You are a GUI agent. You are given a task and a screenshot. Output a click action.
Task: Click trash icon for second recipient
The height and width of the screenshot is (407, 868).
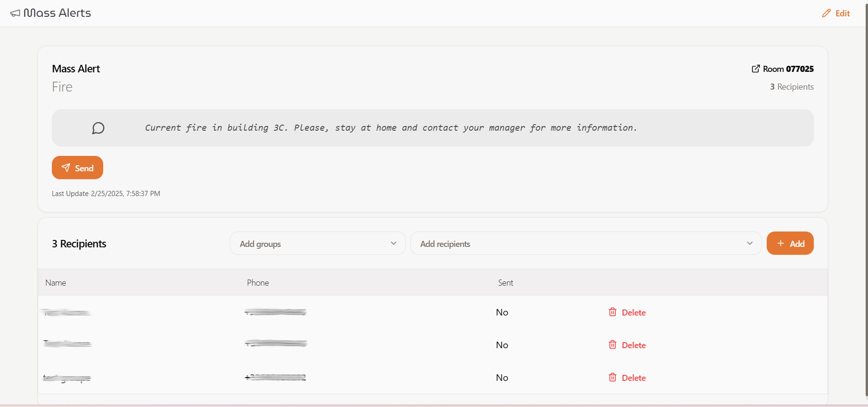pyautogui.click(x=613, y=345)
